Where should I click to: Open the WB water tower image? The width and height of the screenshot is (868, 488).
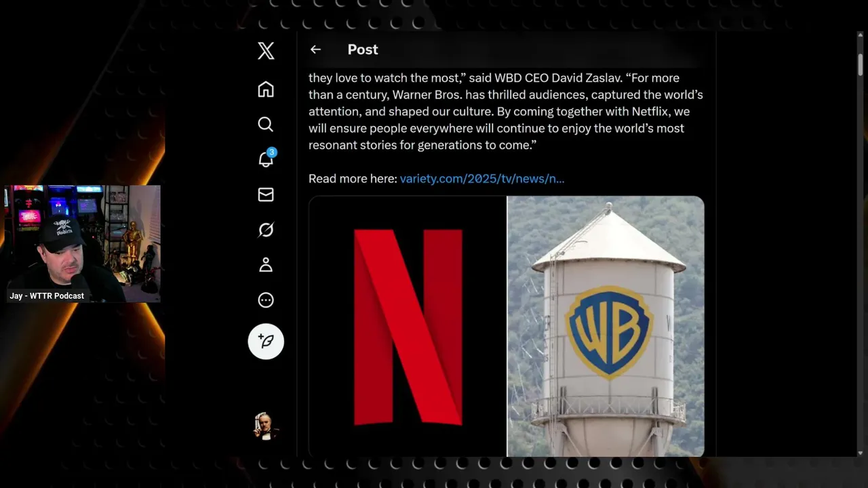(x=606, y=326)
